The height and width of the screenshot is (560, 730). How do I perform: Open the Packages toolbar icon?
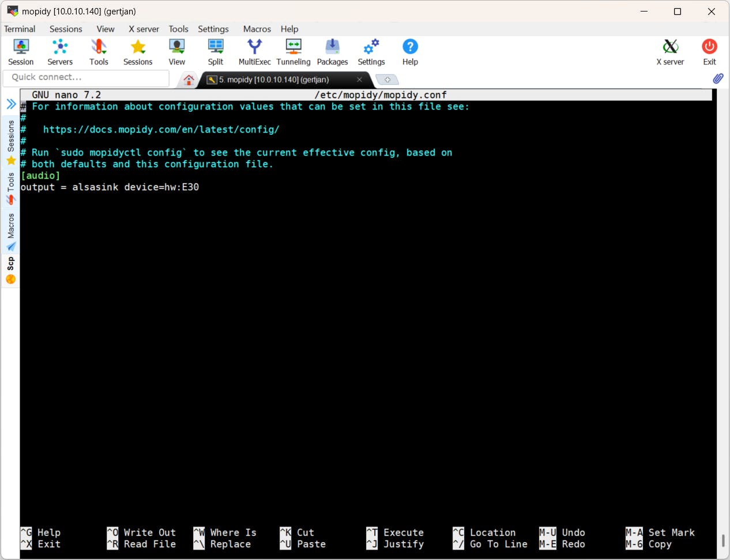333,52
